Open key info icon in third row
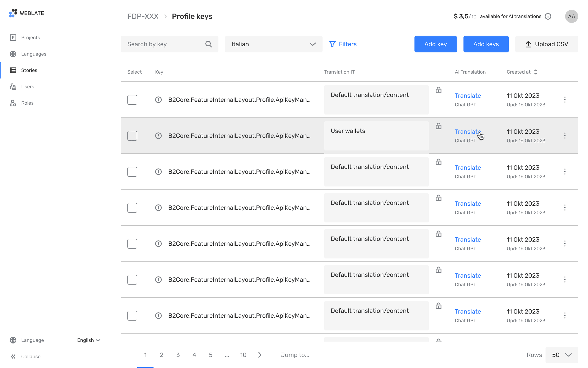588x368 pixels. pos(158,172)
